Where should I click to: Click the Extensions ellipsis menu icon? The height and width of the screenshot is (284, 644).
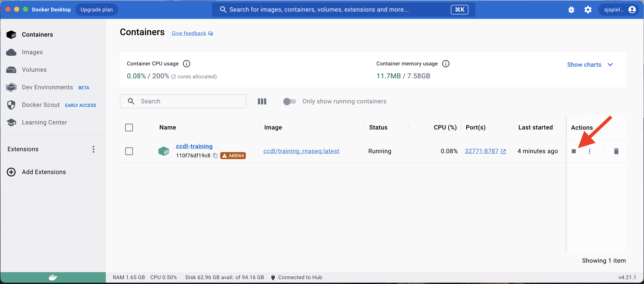pos(94,149)
